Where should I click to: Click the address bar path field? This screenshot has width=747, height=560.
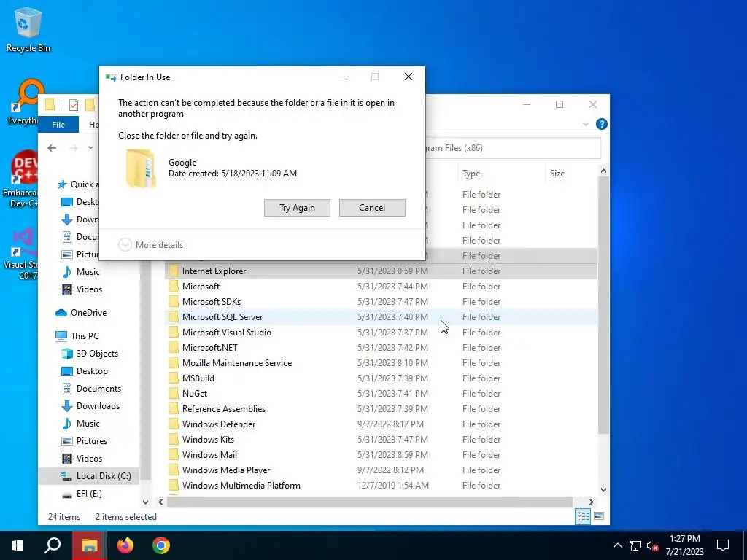tap(512, 148)
